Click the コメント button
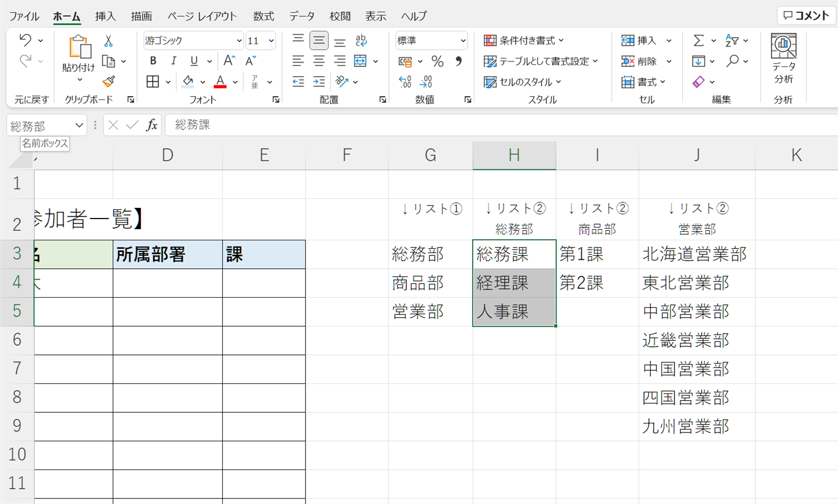The image size is (838, 504). coord(806,16)
